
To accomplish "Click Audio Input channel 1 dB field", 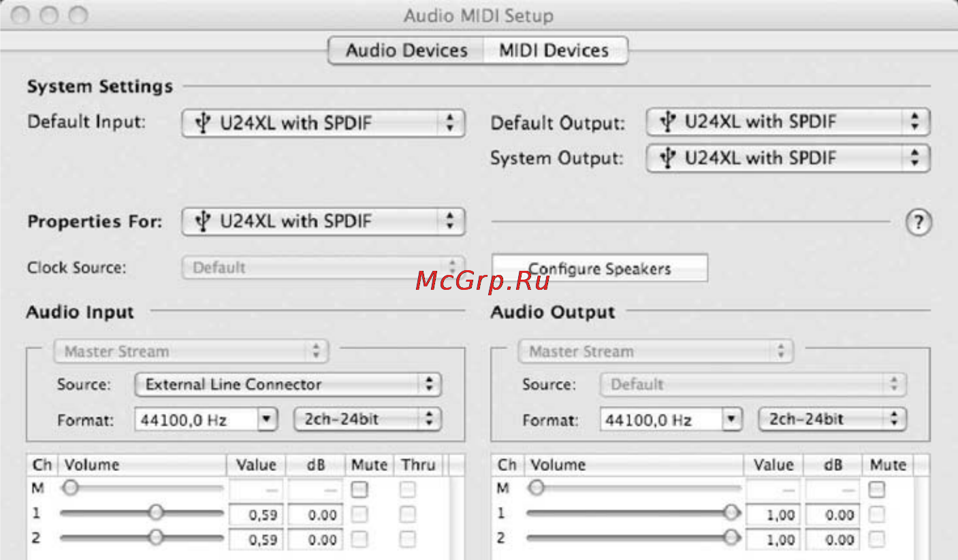I will 315,515.
